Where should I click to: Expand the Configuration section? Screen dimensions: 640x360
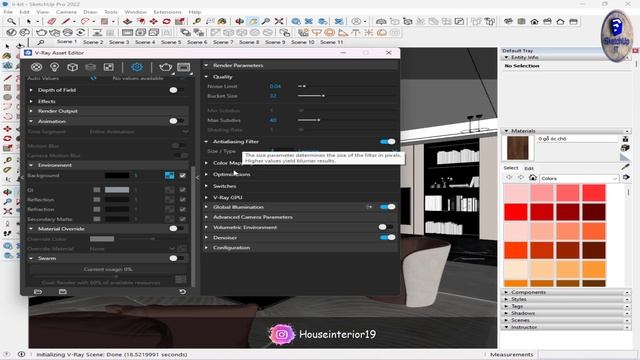point(206,248)
